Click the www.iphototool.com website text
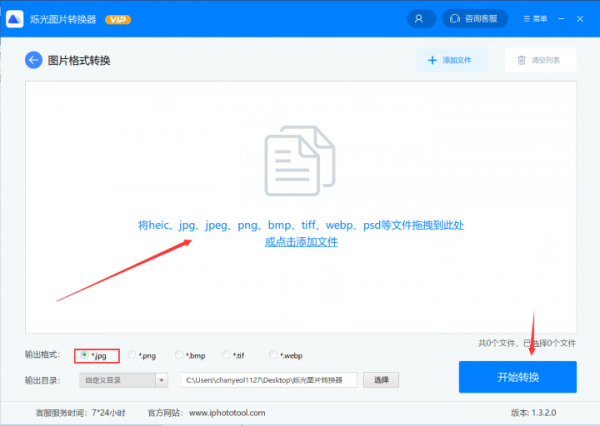Image resolution: width=600 pixels, height=426 pixels. coord(227,413)
